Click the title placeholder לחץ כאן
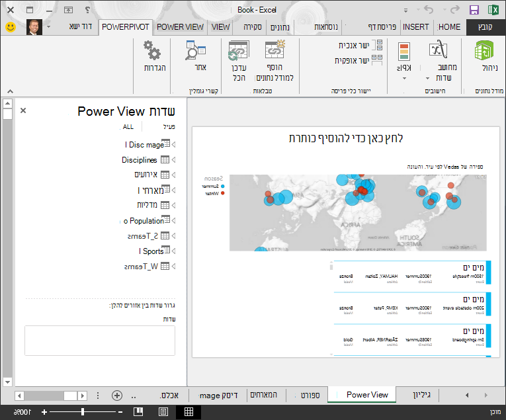 tap(346, 138)
